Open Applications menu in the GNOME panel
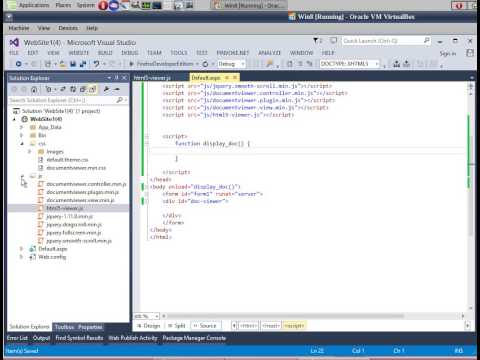480x360 pixels. (x=34, y=5)
